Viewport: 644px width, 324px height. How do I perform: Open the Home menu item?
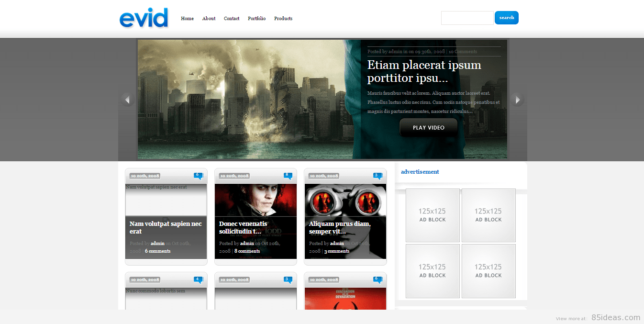point(187,19)
